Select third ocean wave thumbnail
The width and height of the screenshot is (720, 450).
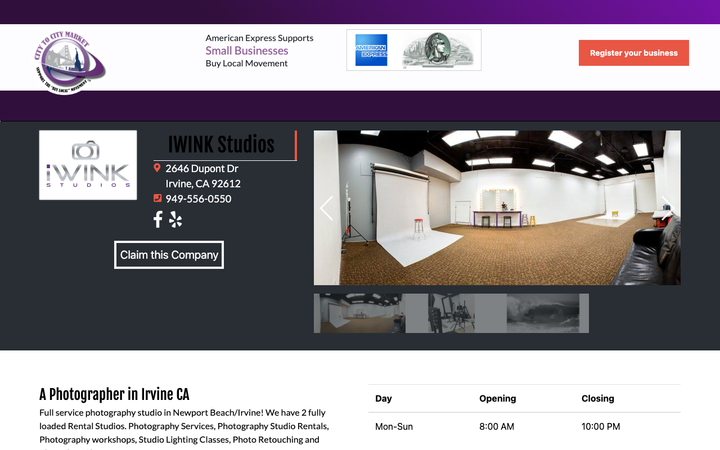(x=543, y=313)
